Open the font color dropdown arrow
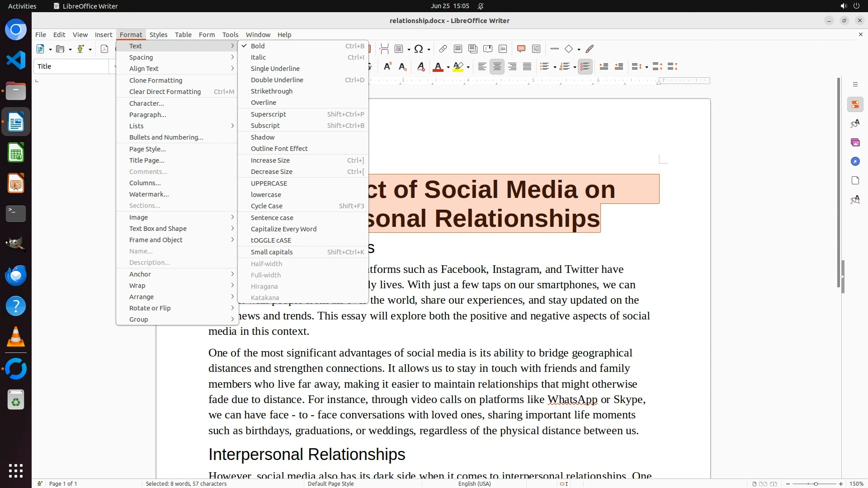The image size is (868, 488). 448,67
